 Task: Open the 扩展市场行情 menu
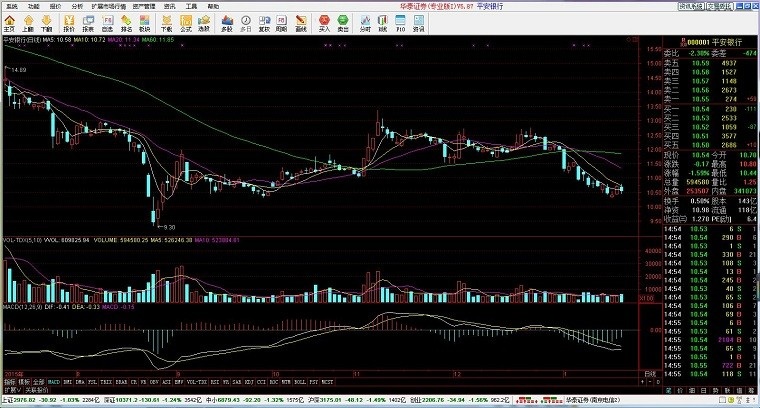pos(109,7)
